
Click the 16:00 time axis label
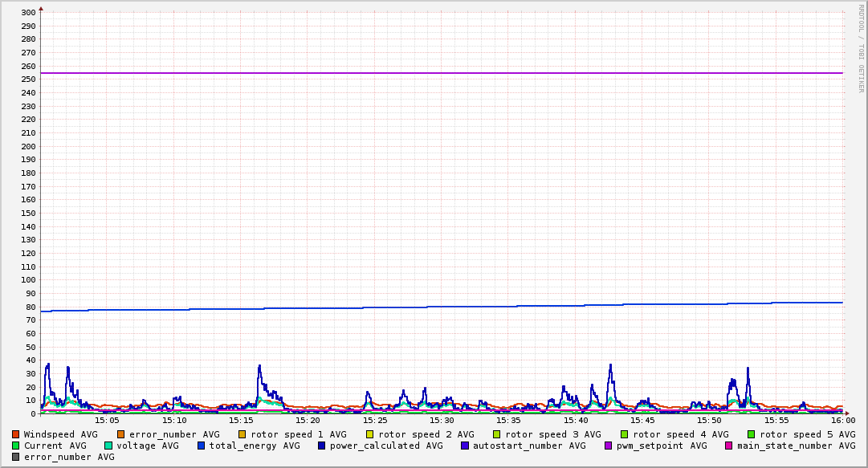(x=843, y=420)
